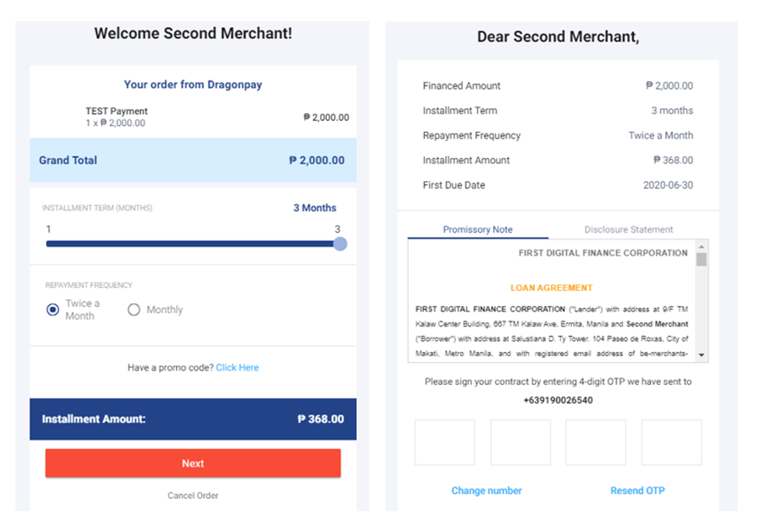Click the Change number link
Image resolution: width=758 pixels, height=532 pixels.
[x=486, y=490]
